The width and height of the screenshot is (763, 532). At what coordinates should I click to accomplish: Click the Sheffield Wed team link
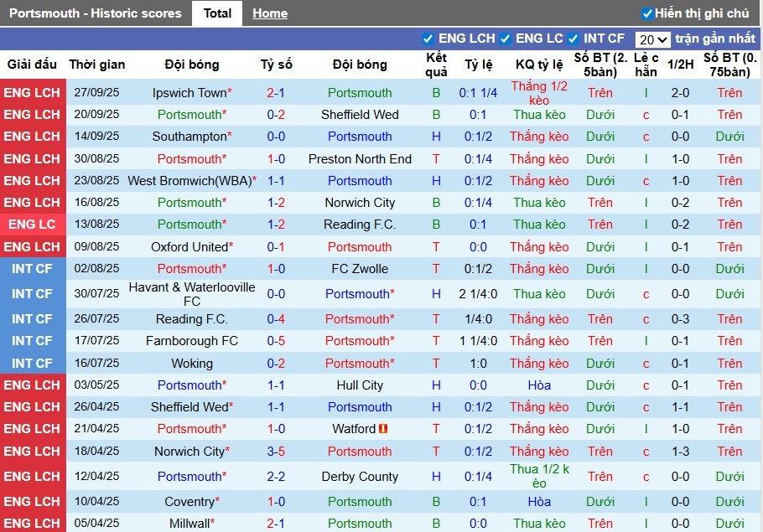[x=360, y=114]
